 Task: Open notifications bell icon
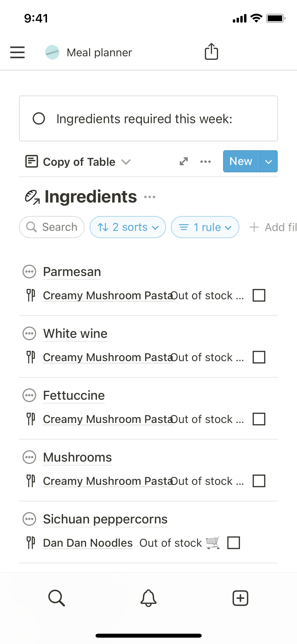(148, 598)
